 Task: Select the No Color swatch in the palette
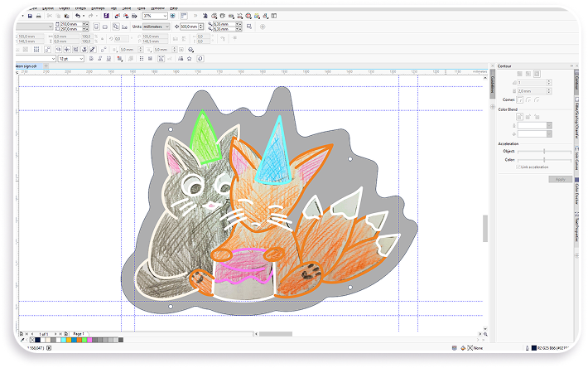[31, 341]
